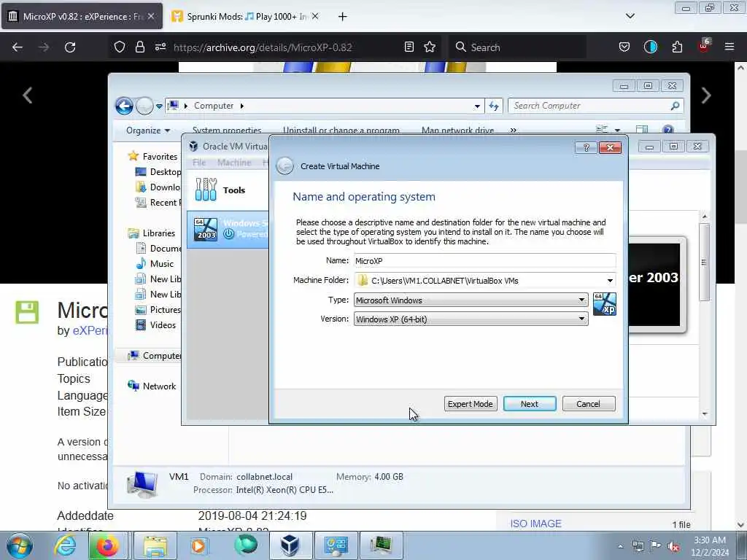The height and width of the screenshot is (560, 747).
Task: Select Libraries in navigation pane
Action: click(152, 233)
